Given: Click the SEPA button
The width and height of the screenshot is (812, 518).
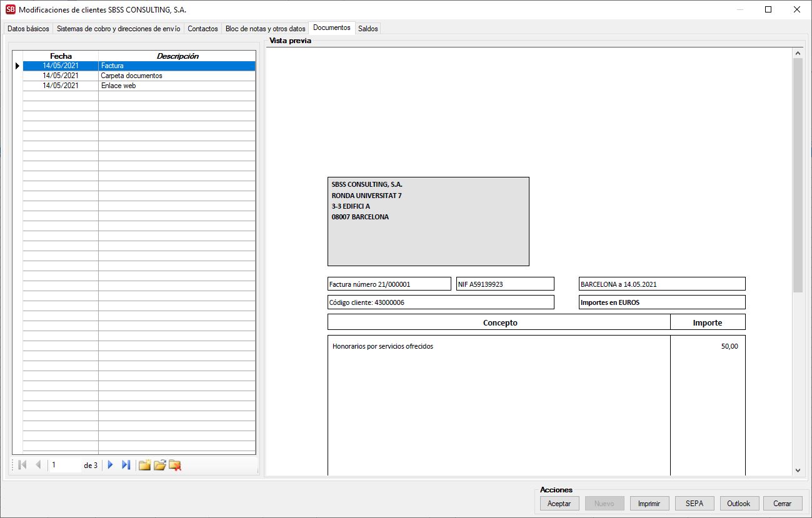Looking at the screenshot, I should (694, 504).
